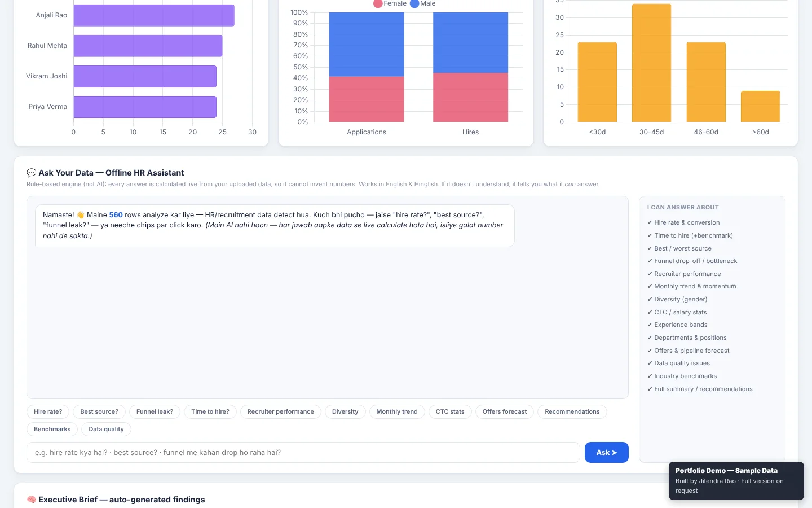Click 'Offers & pipeline forecast' list item
812x508 pixels.
[x=689, y=351]
